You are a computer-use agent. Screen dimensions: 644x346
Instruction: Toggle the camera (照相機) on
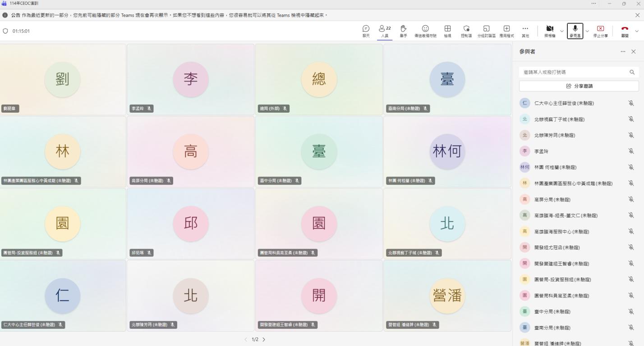pos(550,31)
